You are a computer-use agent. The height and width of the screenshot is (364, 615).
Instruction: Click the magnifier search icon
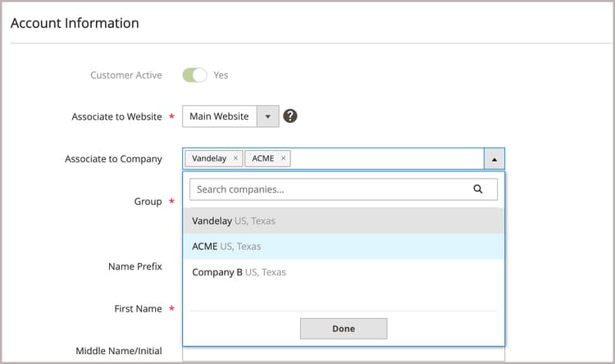pyautogui.click(x=479, y=189)
